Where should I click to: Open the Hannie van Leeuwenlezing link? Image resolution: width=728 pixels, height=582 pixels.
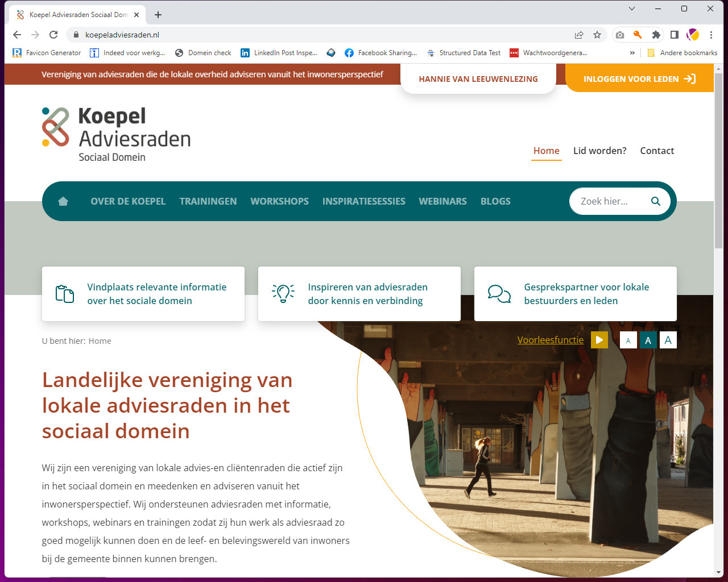pos(478,79)
